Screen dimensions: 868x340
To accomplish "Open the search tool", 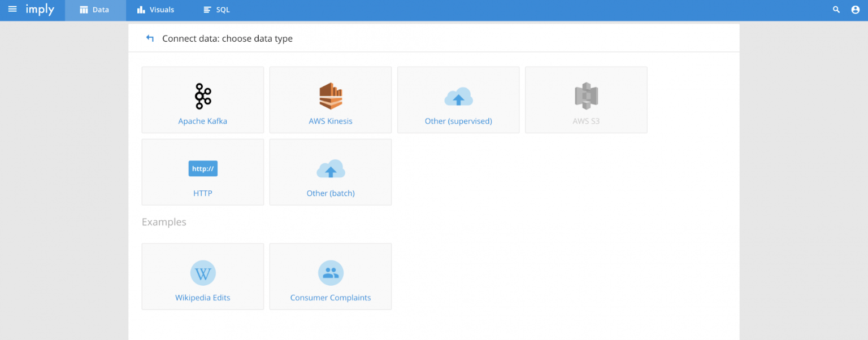I will (835, 9).
